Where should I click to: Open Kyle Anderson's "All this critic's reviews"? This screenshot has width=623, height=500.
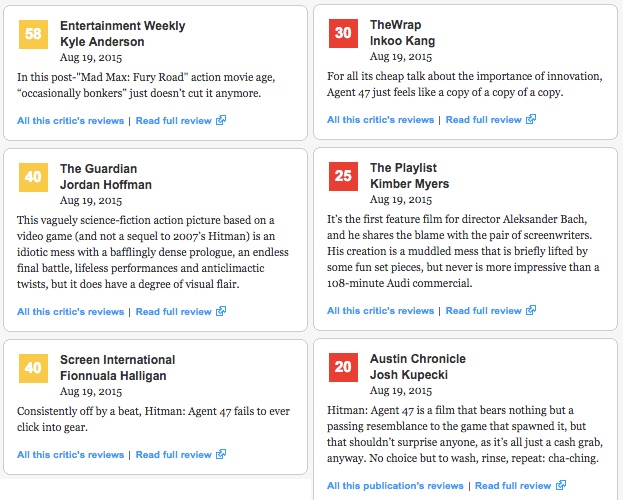coord(70,120)
